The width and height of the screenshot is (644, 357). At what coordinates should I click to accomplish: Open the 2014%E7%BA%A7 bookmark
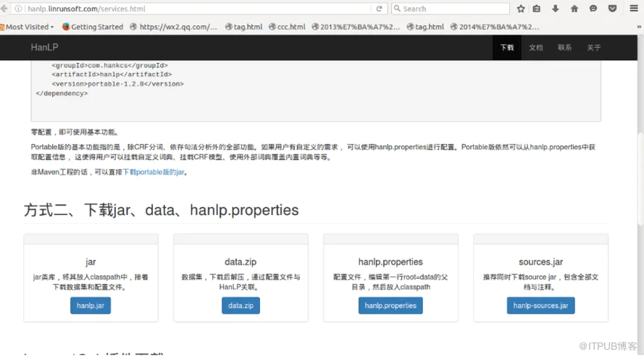495,27
